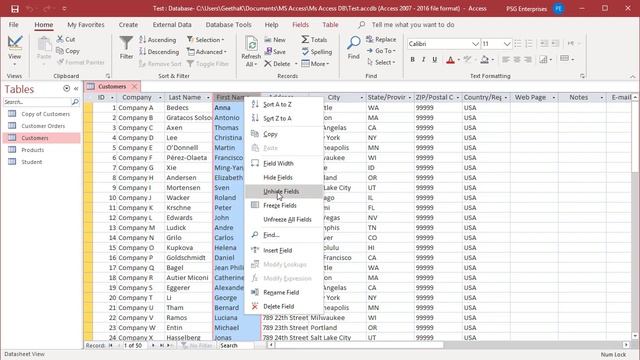Expand the Advanced filter dropdown
640x360 pixels.
tap(207, 52)
